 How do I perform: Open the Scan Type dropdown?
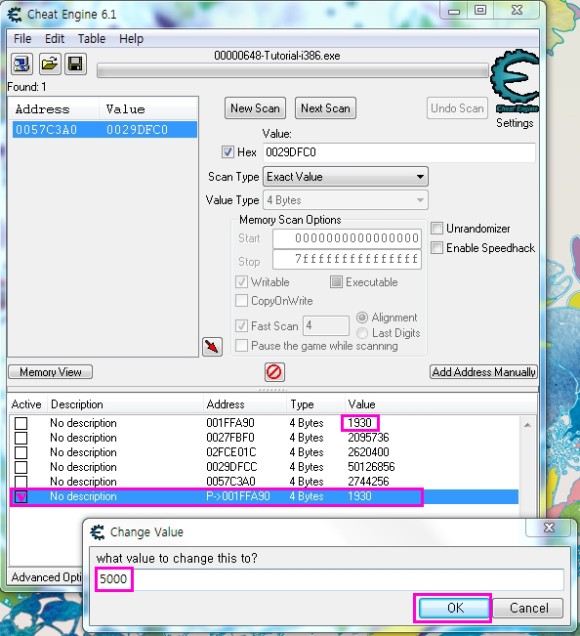tap(346, 177)
